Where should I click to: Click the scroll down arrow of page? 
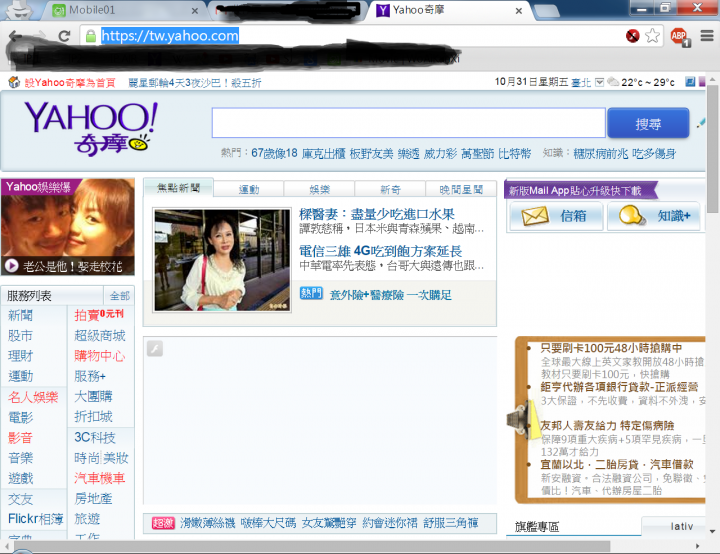point(713,531)
